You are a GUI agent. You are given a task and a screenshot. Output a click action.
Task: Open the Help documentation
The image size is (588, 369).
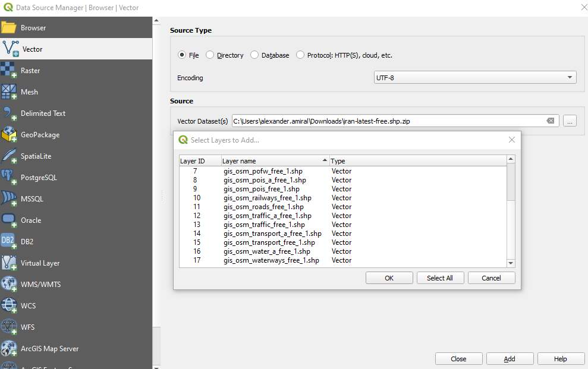tap(559, 358)
